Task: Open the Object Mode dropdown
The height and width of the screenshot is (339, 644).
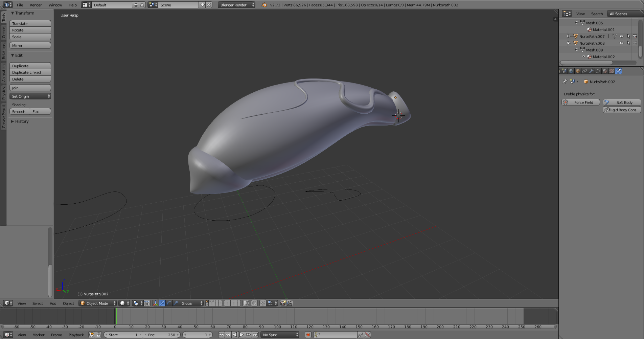Action: coord(97,303)
